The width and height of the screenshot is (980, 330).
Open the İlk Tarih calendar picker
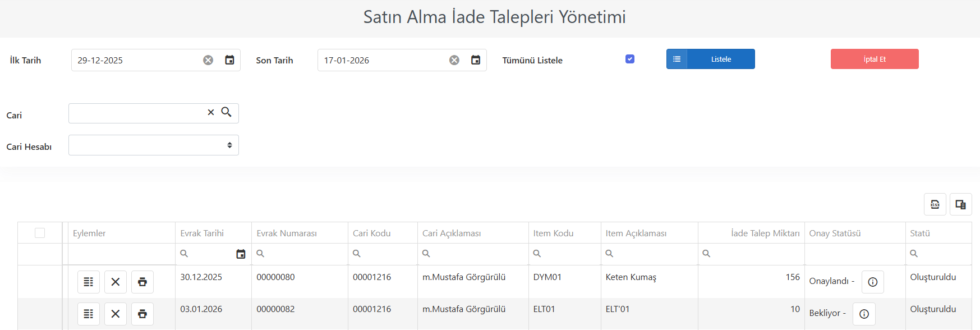point(229,60)
